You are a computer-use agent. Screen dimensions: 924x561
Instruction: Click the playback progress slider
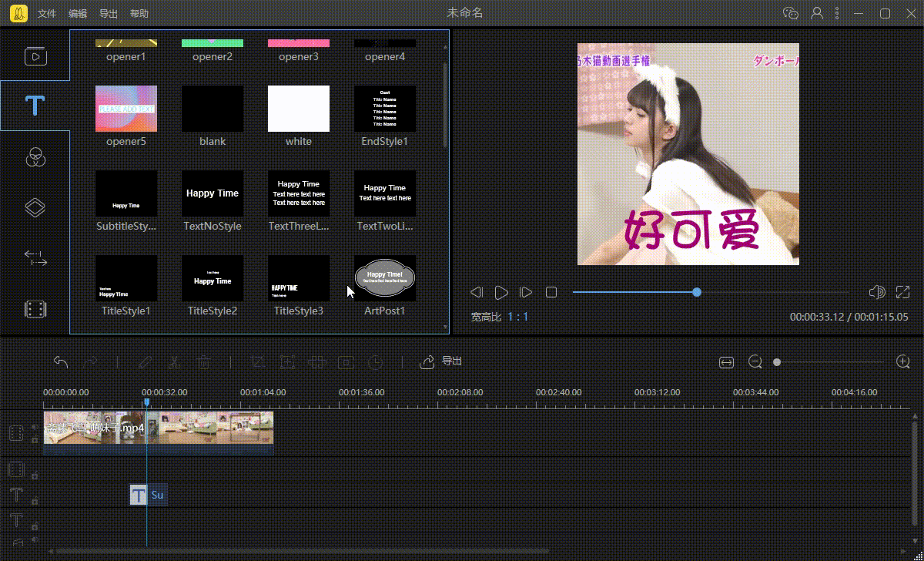[x=697, y=292]
